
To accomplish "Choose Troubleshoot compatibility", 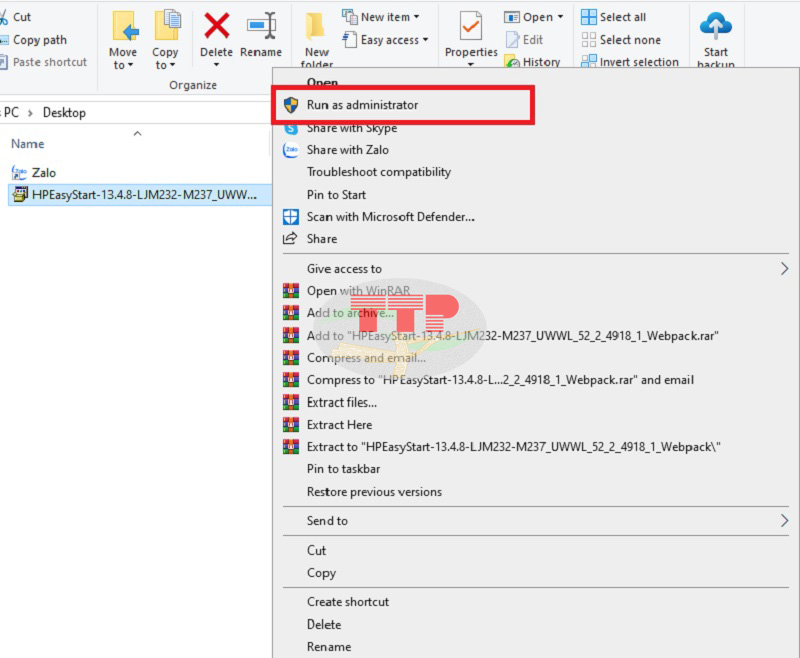I will [379, 172].
